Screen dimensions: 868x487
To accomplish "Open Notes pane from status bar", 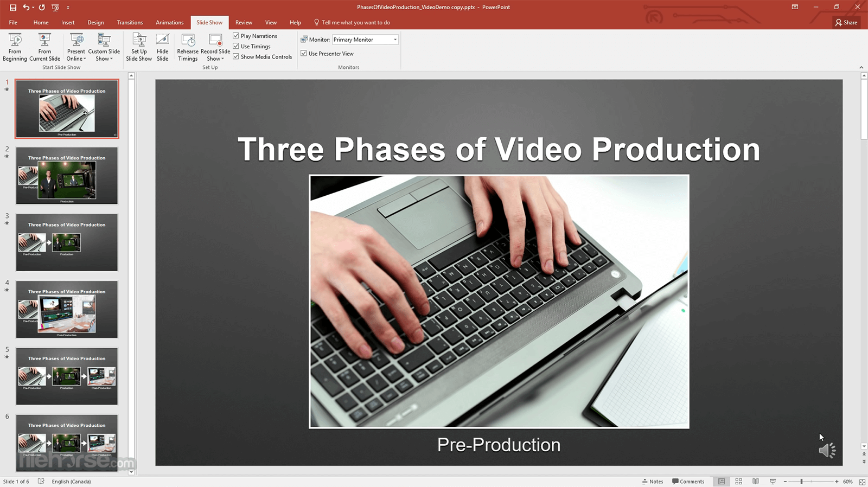I will (x=653, y=482).
